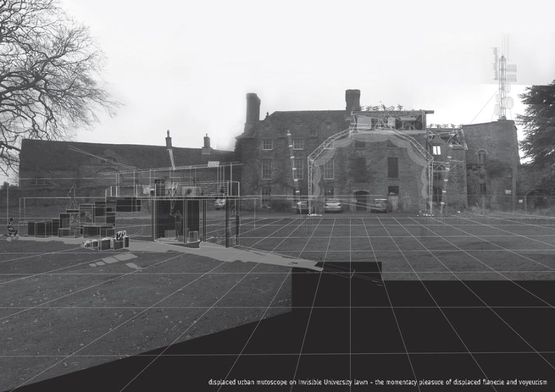Select the light paved path beside the pavilion
This screenshot has height=392, width=555.
tap(247, 254)
